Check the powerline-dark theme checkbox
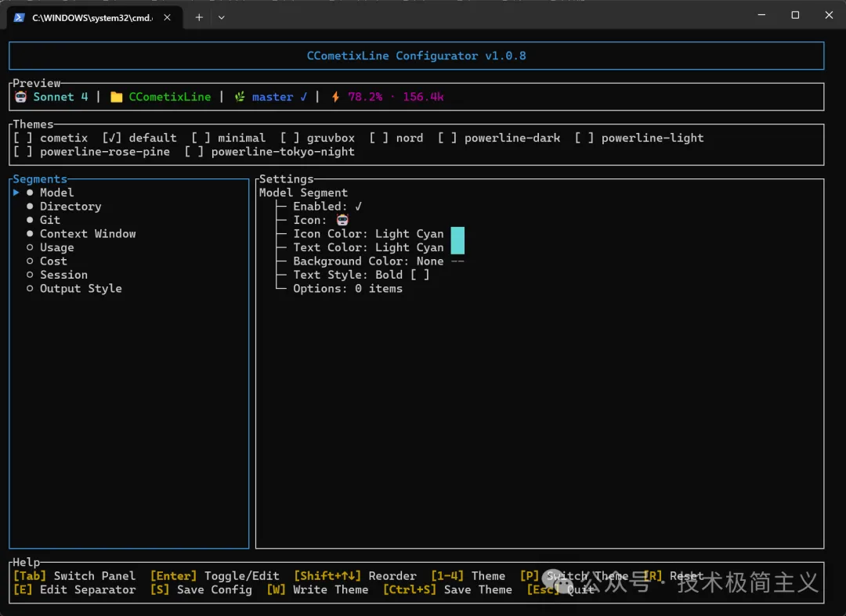Screen dimensions: 846x616 coord(447,138)
